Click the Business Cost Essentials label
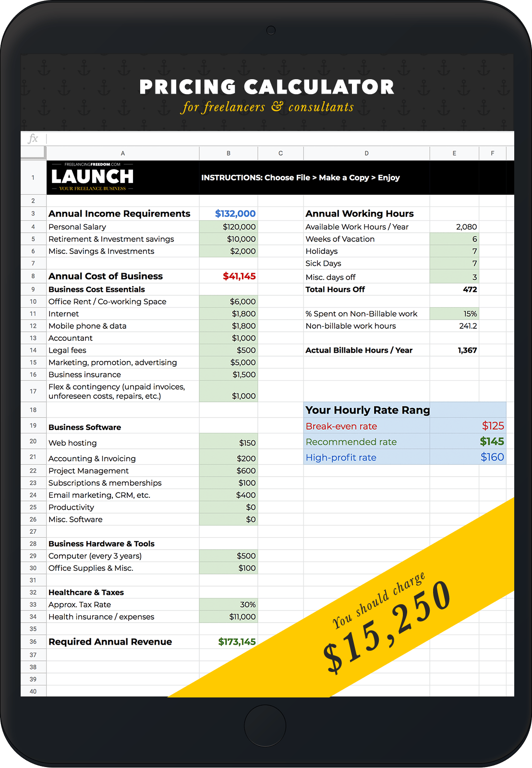This screenshot has width=532, height=768. tap(97, 289)
